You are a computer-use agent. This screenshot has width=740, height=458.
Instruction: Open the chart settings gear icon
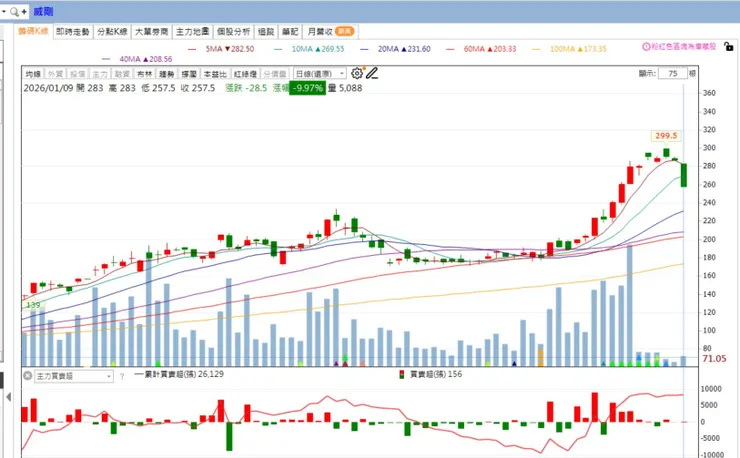coord(357,73)
